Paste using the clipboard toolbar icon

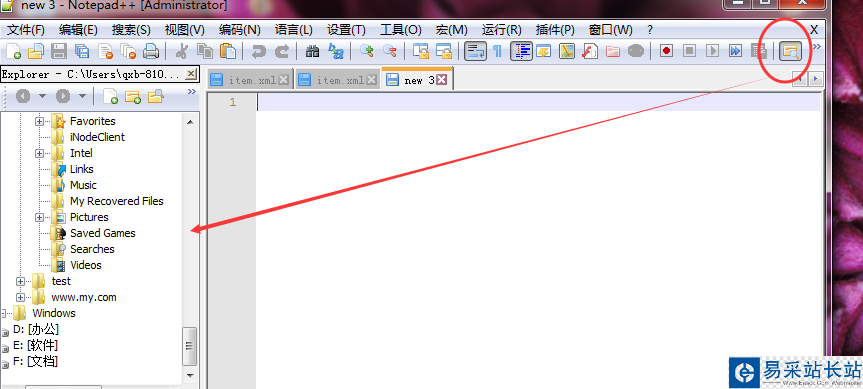click(x=228, y=51)
